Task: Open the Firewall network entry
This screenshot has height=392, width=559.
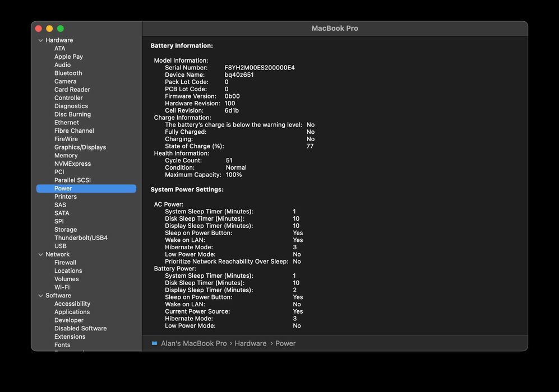Action: click(65, 263)
